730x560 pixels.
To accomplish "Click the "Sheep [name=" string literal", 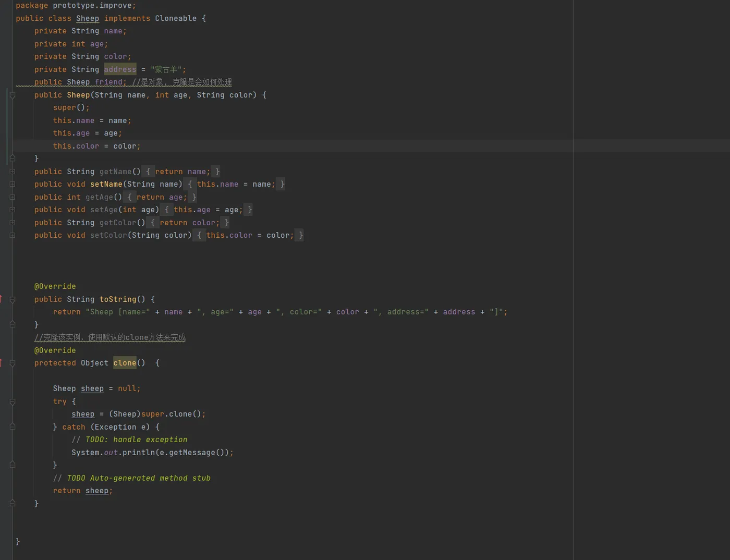I will 118,312.
